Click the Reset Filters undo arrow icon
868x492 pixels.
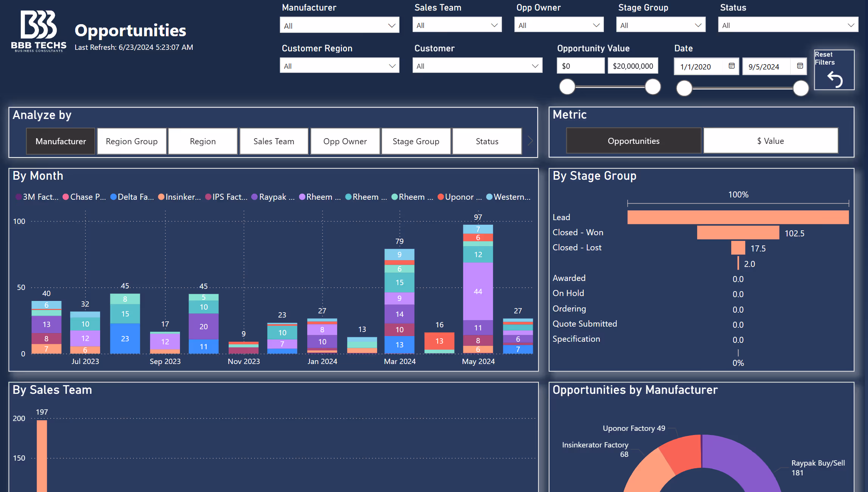(x=835, y=79)
